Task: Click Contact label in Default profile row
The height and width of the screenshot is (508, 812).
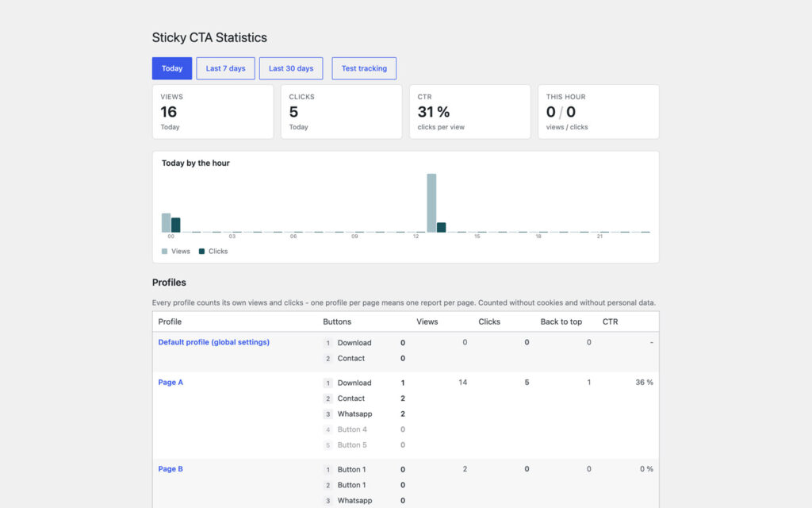Action: [x=351, y=358]
